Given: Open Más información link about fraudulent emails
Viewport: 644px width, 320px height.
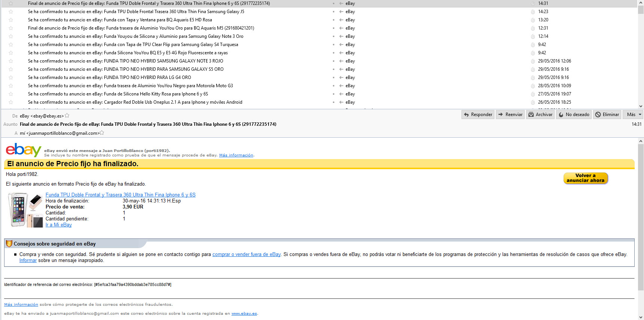Looking at the screenshot, I should pyautogui.click(x=21, y=305).
